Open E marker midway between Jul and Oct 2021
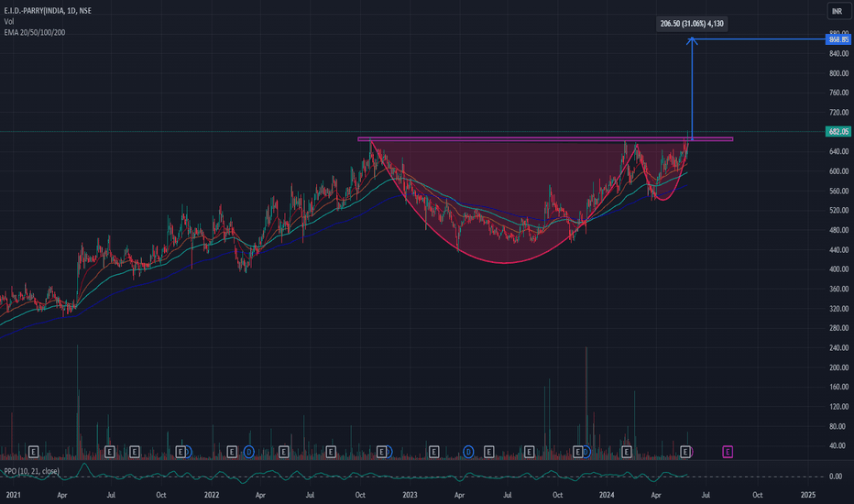The height and width of the screenshot is (504, 854). coord(135,452)
